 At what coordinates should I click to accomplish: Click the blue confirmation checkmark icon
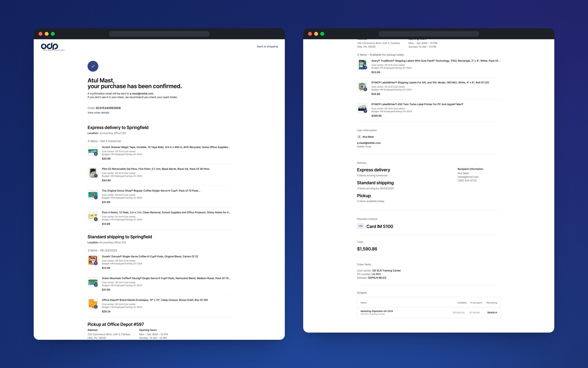point(93,66)
